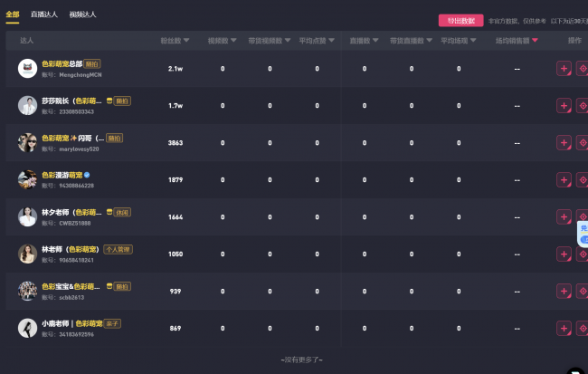Sort by 粉丝数 column

(x=175, y=40)
